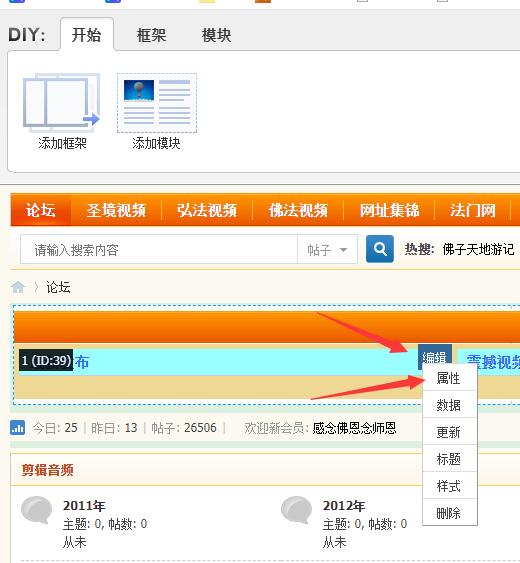Choose 属性 from the edit menu
Screen dimensions: 520x563
click(450, 378)
